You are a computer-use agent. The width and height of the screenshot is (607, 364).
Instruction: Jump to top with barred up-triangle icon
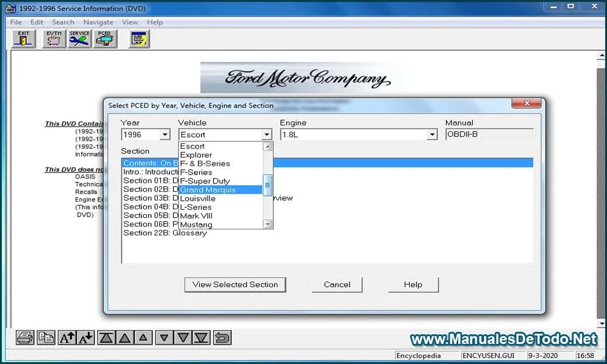tap(106, 338)
